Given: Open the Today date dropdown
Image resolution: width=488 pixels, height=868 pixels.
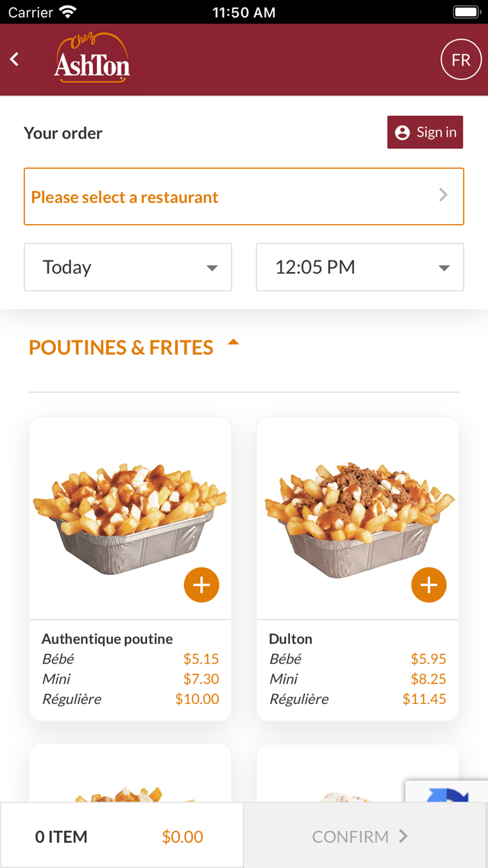Looking at the screenshot, I should (128, 267).
